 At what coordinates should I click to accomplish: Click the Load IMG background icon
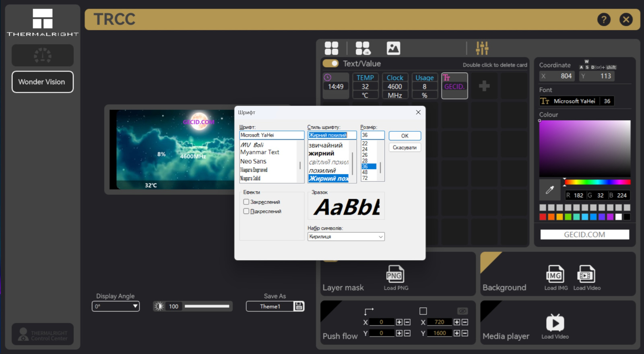pyautogui.click(x=555, y=275)
